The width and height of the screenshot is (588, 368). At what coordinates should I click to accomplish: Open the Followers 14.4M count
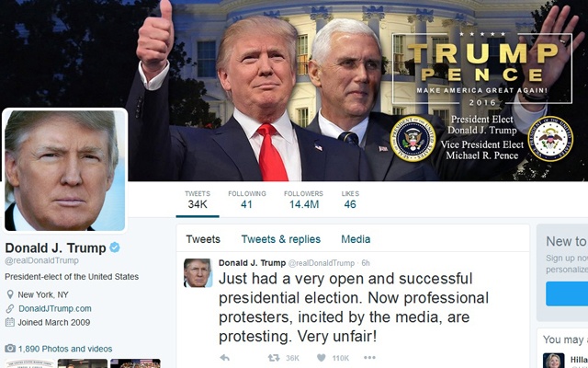coord(304,200)
